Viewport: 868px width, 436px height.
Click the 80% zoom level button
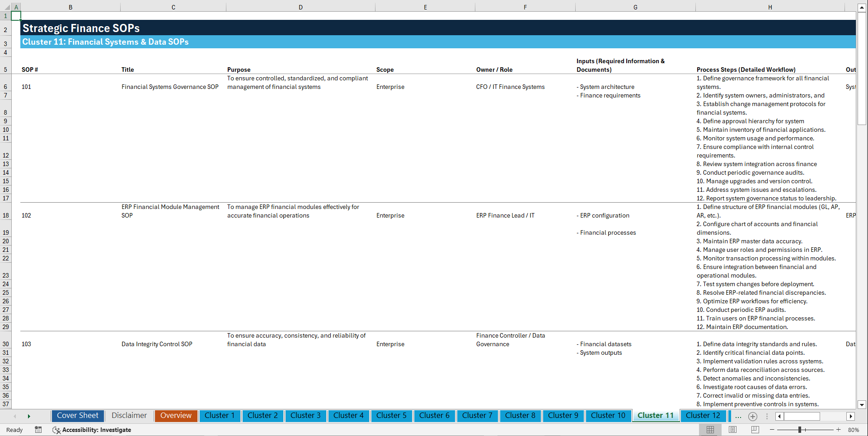click(854, 430)
